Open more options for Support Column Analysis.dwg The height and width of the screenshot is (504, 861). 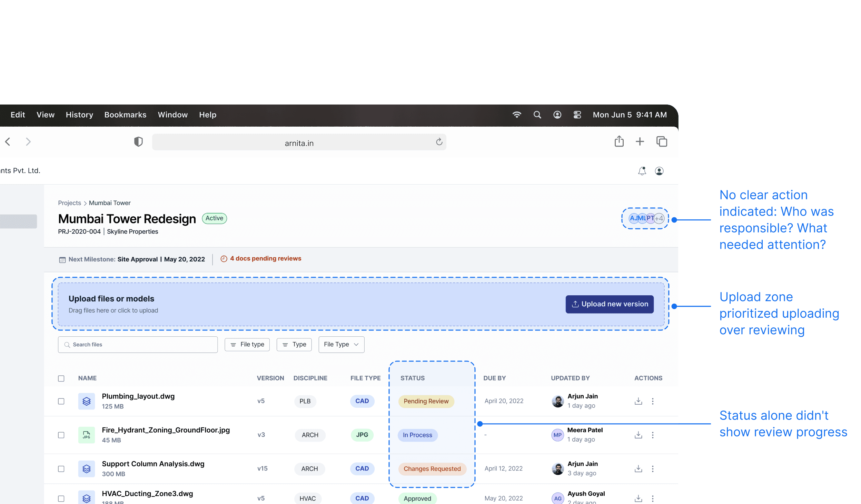[652, 468]
